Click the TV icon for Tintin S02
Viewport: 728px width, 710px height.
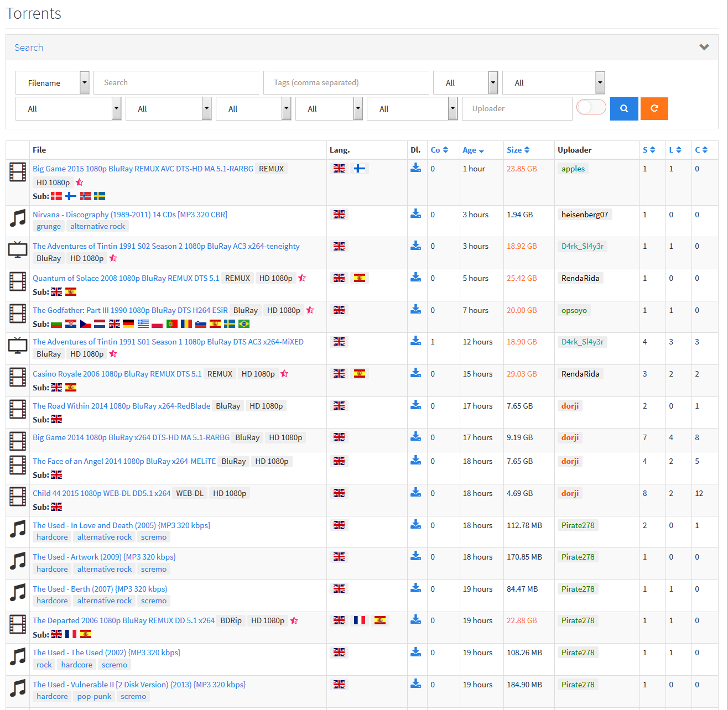pyautogui.click(x=18, y=249)
